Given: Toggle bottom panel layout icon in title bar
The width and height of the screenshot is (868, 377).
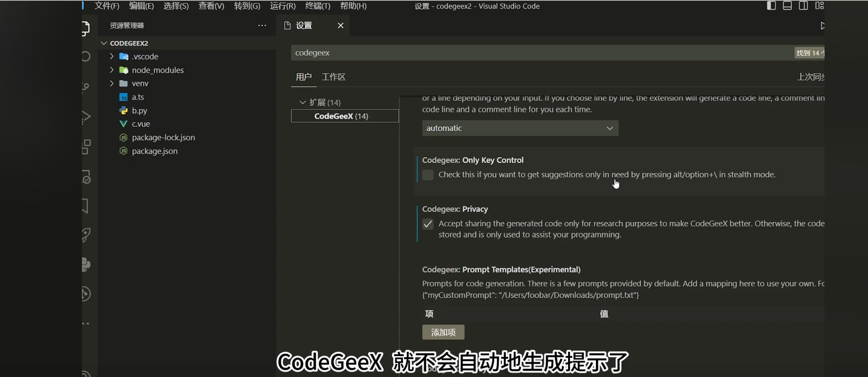Looking at the screenshot, I should tap(787, 5).
